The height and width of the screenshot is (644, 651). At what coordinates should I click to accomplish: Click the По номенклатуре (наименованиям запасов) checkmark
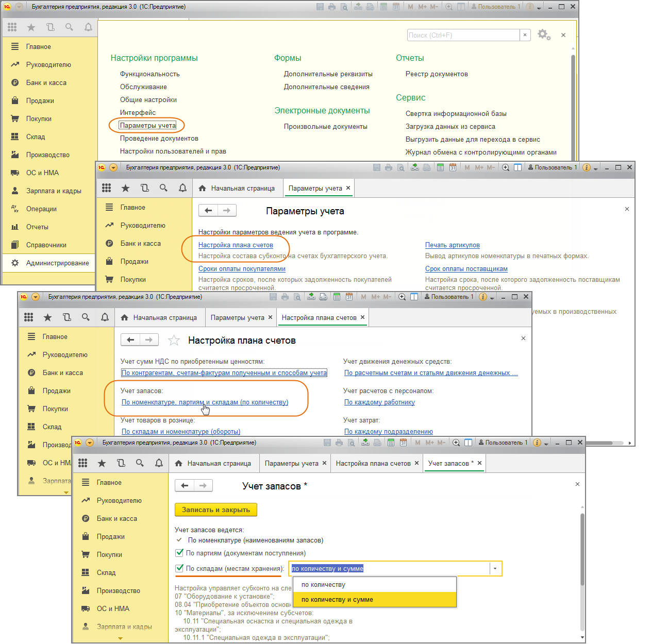point(179,540)
